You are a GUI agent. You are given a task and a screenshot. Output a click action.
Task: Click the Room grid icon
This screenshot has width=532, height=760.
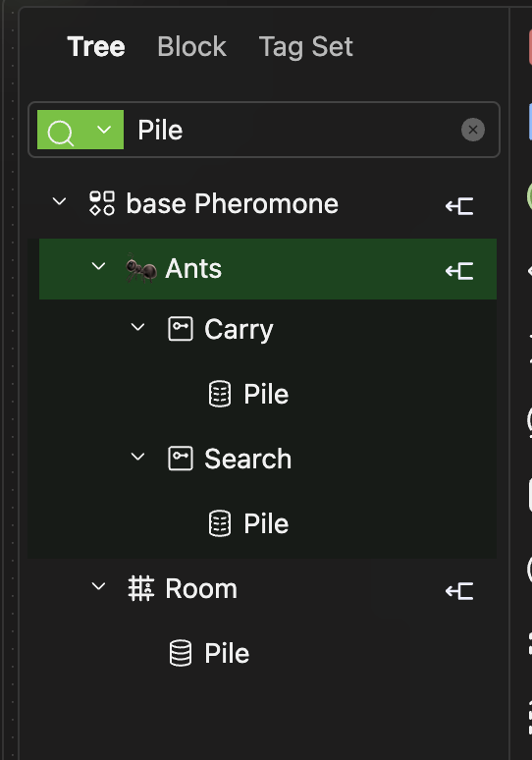141,588
